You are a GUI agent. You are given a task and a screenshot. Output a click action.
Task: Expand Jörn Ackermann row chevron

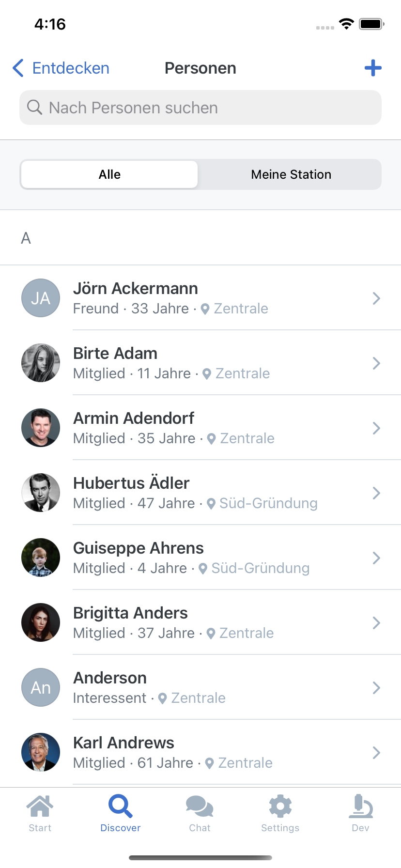[376, 298]
